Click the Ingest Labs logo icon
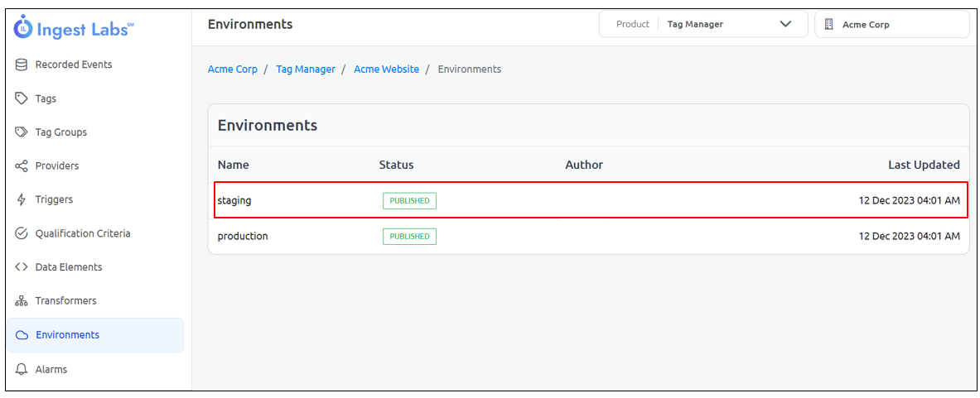 tap(24, 27)
